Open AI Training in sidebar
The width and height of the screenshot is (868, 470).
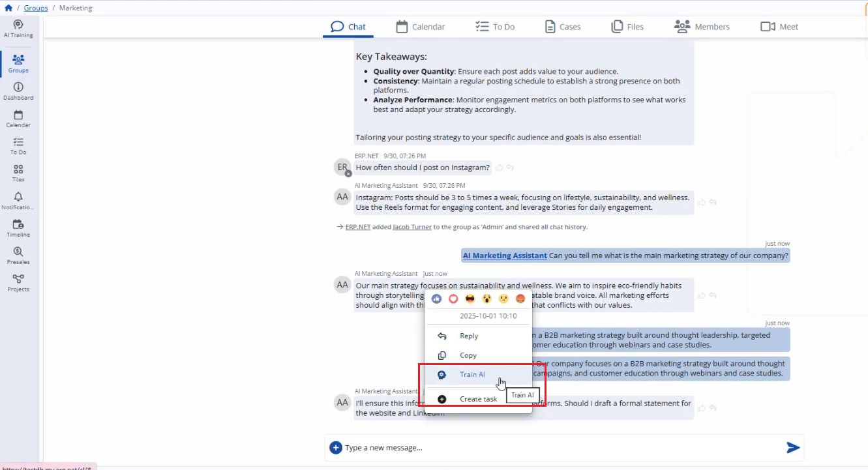pos(18,29)
